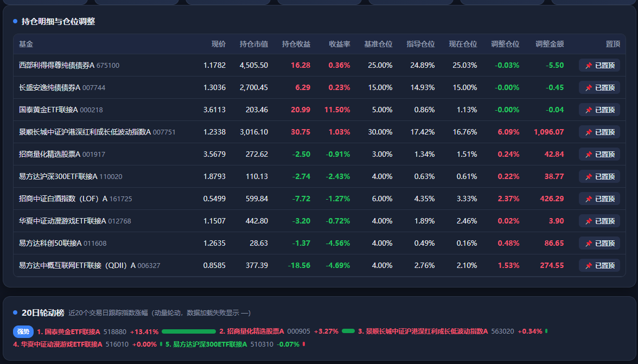638x364 pixels.
Task: Click pin icon in 国泰黄金ETF联接A table row
Action: pos(588,110)
